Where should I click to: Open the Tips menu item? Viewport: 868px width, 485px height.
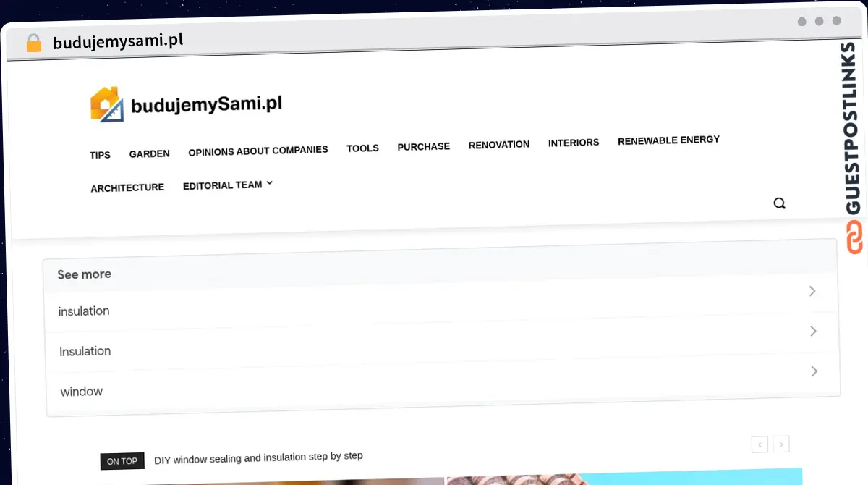tap(100, 155)
